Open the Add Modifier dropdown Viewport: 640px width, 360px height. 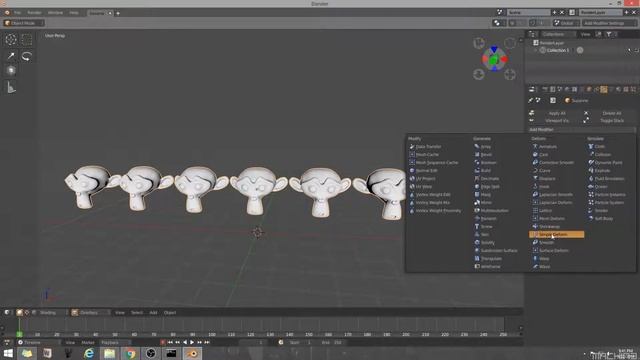point(582,130)
